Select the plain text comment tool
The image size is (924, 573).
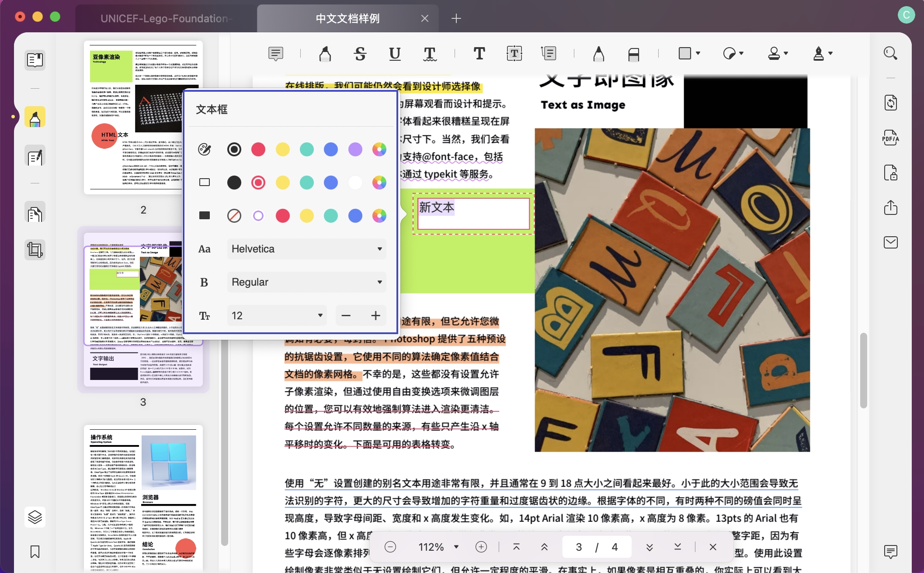[x=479, y=54]
